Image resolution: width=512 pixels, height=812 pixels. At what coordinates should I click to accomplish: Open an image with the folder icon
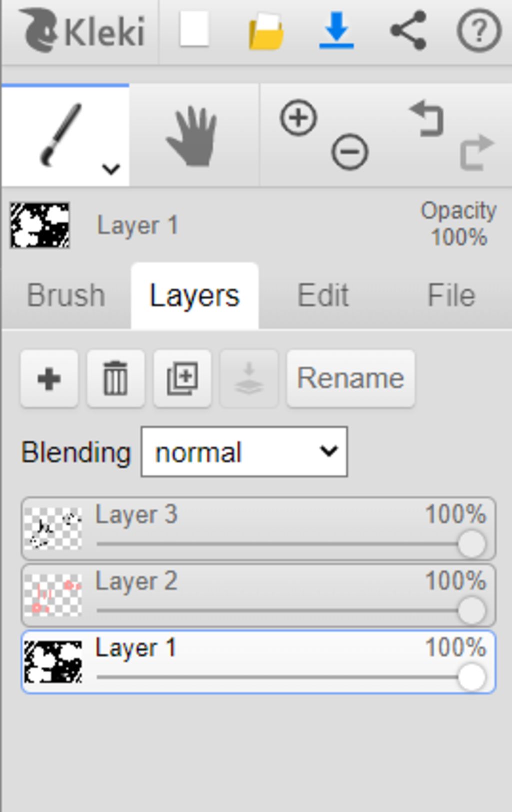pyautogui.click(x=266, y=31)
